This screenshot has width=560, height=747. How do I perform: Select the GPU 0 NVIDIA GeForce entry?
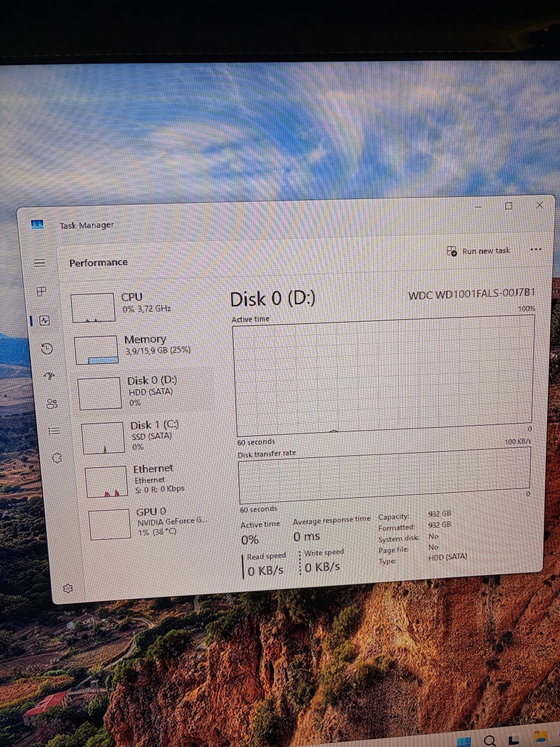[152, 522]
